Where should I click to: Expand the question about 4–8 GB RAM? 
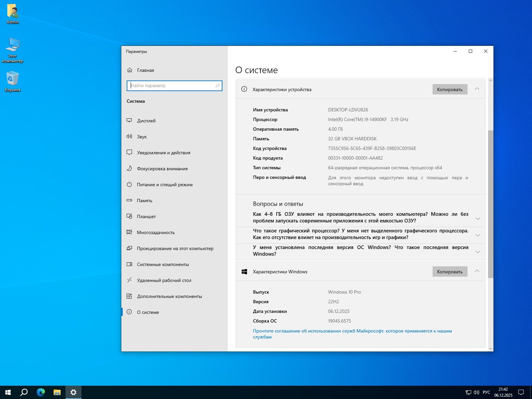click(478, 218)
